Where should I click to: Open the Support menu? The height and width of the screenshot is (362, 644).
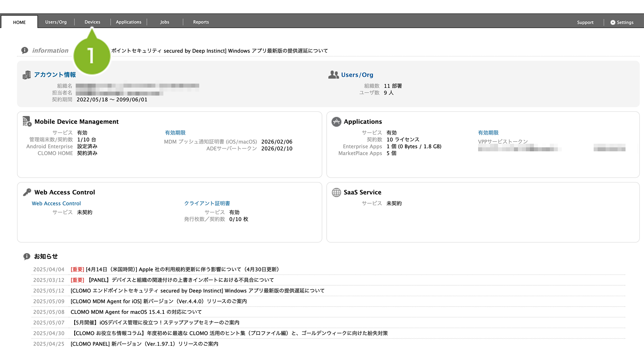pyautogui.click(x=585, y=22)
